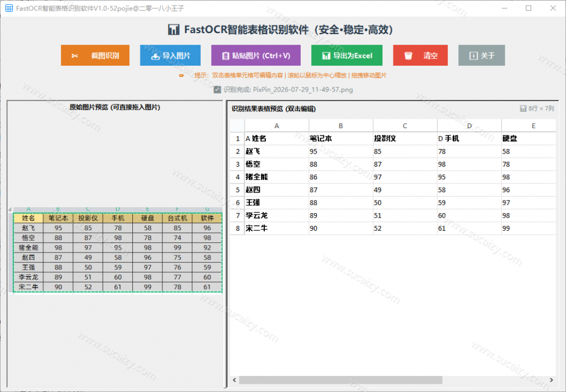Viewport: 566px width, 392px height.
Task: Select column header C in result table
Action: (405, 125)
